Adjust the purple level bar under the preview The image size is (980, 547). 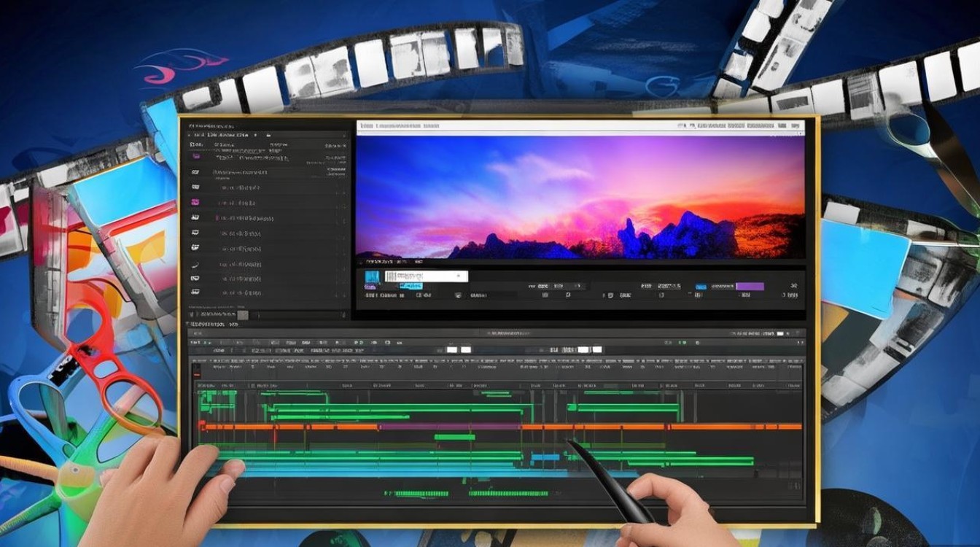click(749, 287)
